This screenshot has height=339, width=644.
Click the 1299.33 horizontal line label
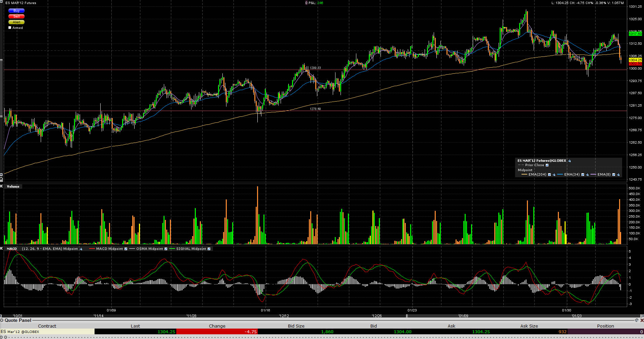(315, 68)
